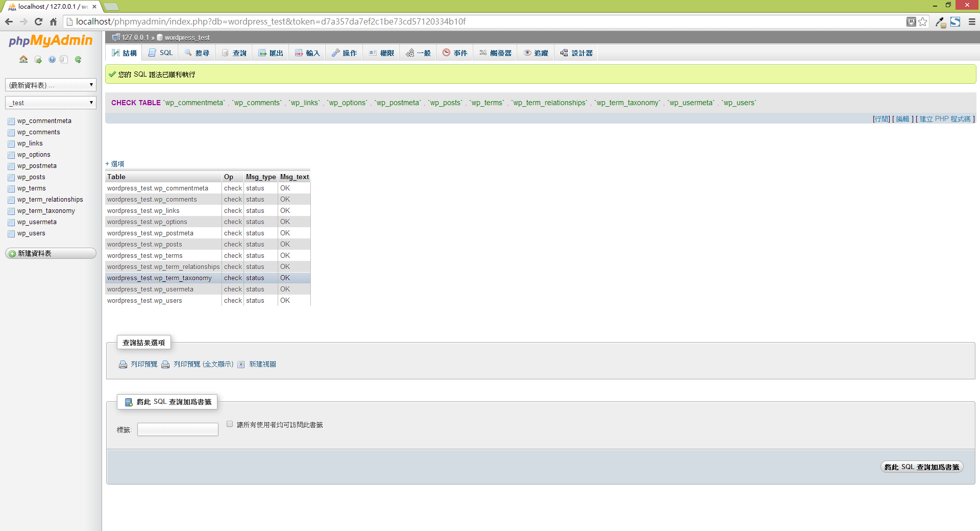This screenshot has width=980, height=531.
Task: Click the 新建資料表 create table button
Action: (51, 254)
